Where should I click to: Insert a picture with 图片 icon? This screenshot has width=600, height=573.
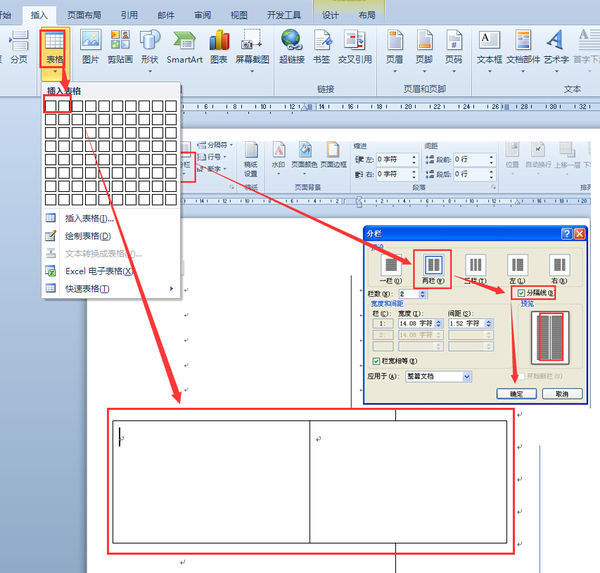pos(91,46)
